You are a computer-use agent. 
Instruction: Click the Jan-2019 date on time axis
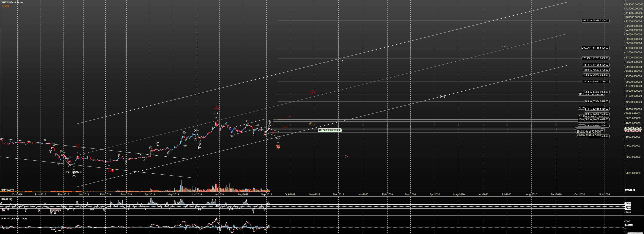[x=83, y=195]
